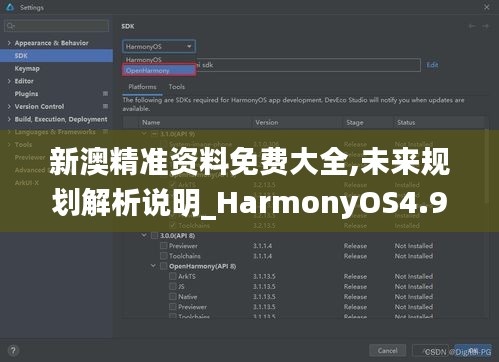Click the Status column header
This screenshot has width=499, height=362.
(x=406, y=123)
